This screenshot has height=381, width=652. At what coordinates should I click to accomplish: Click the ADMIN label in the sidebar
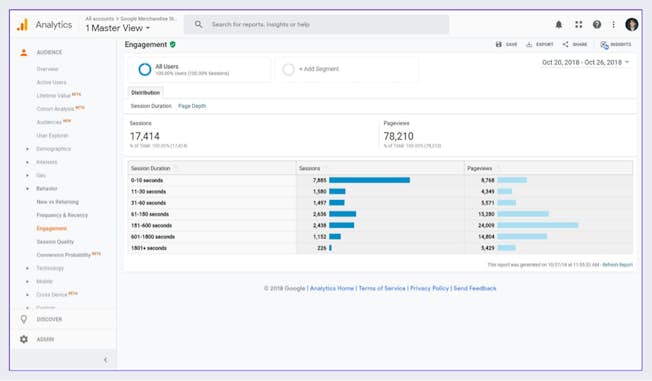point(45,339)
